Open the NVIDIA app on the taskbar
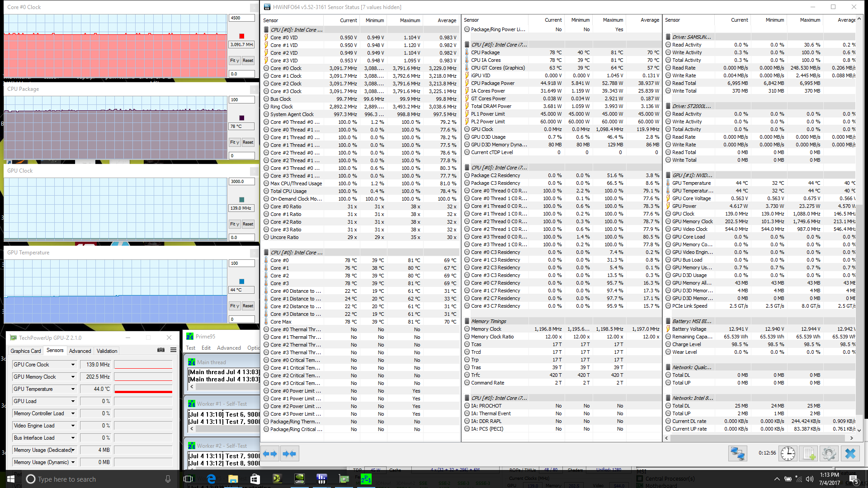The height and width of the screenshot is (488, 868). [299, 479]
